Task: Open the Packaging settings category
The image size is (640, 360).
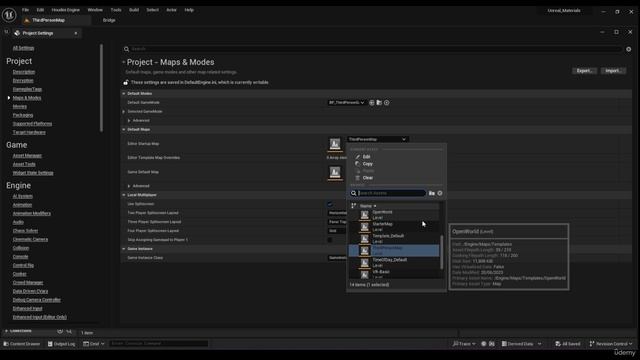Action: [23, 115]
